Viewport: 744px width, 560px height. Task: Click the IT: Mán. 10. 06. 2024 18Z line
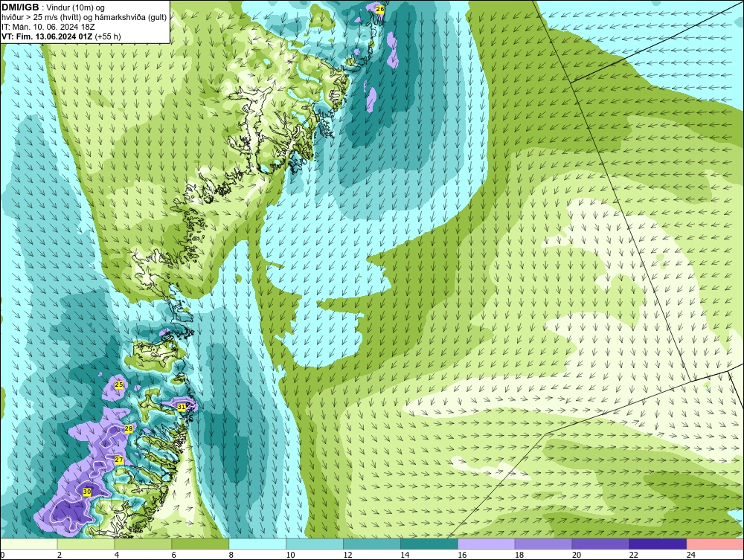(x=48, y=27)
